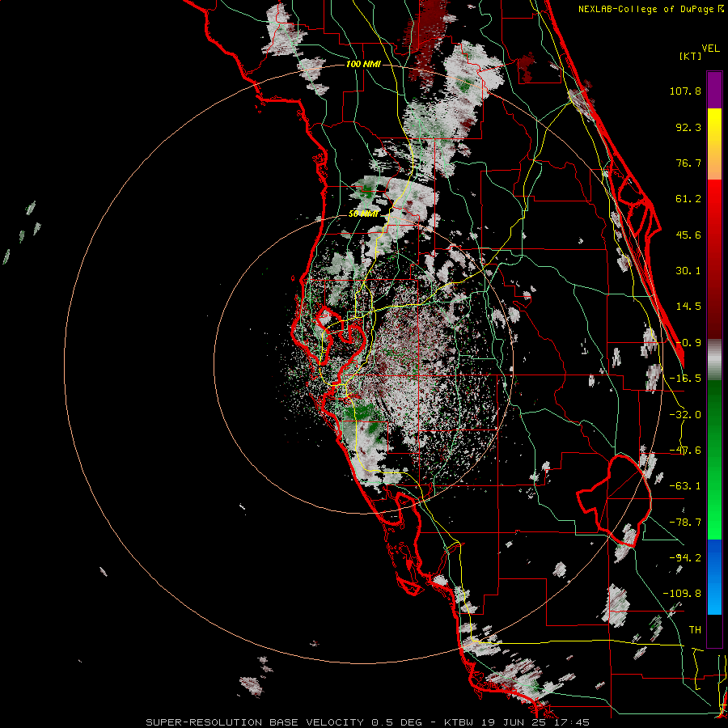Click the 76.7 velocity scale value
This screenshot has height=728, width=728.
[x=688, y=163]
